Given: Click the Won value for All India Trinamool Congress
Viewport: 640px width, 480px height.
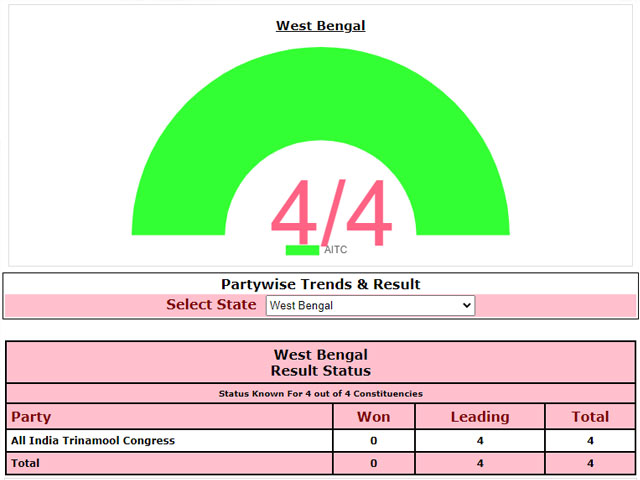Looking at the screenshot, I should [x=373, y=441].
